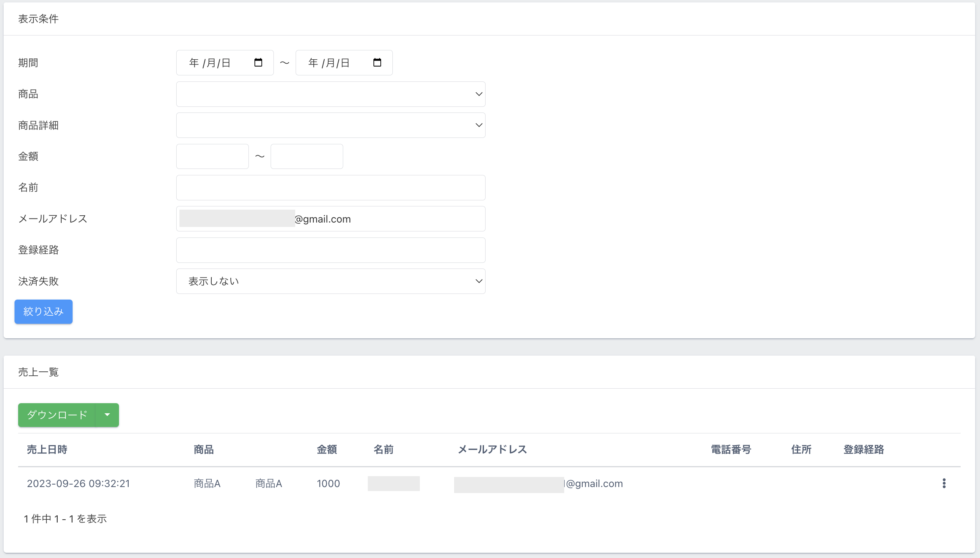The height and width of the screenshot is (558, 980).
Task: Click the green ダウンロード button
Action: [x=57, y=415]
